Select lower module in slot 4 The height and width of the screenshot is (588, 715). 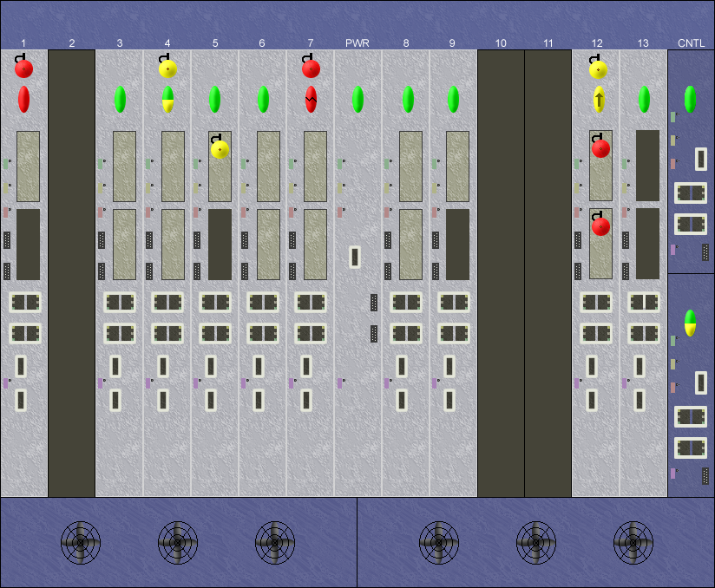tap(174, 245)
